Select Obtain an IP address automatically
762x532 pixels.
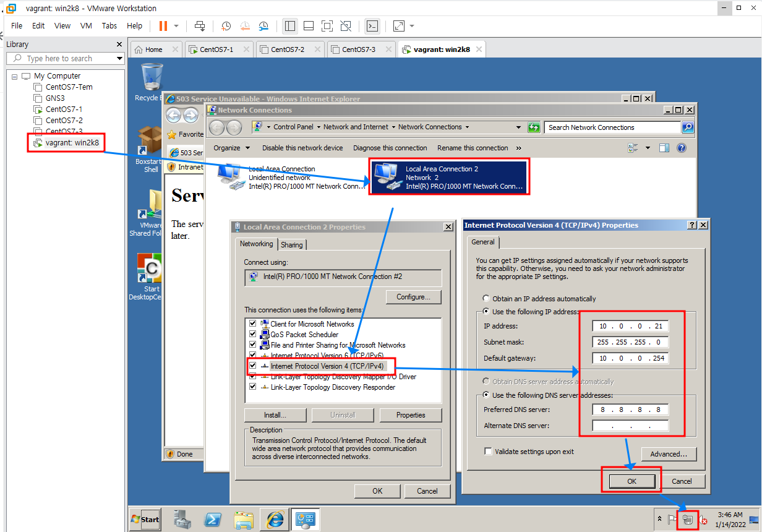487,299
